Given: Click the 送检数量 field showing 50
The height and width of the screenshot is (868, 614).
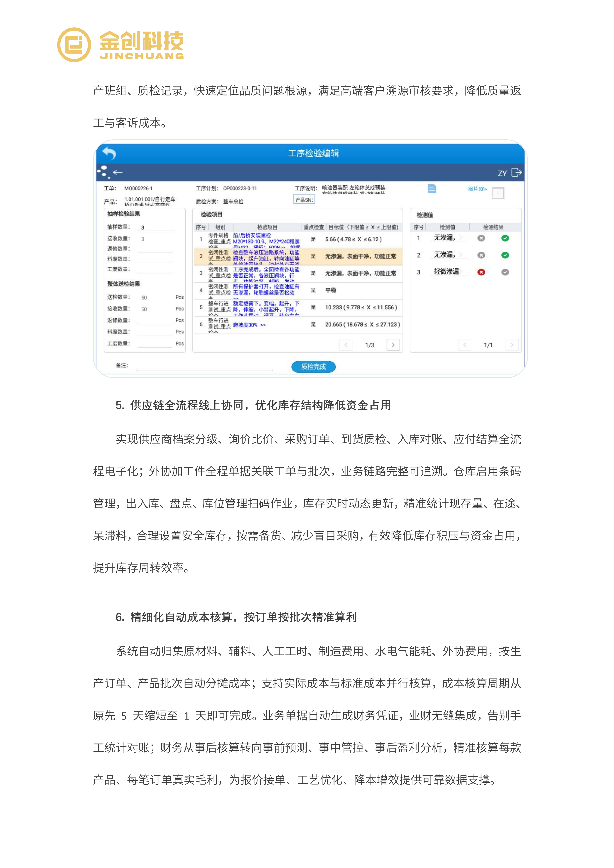Looking at the screenshot, I should [x=155, y=298].
